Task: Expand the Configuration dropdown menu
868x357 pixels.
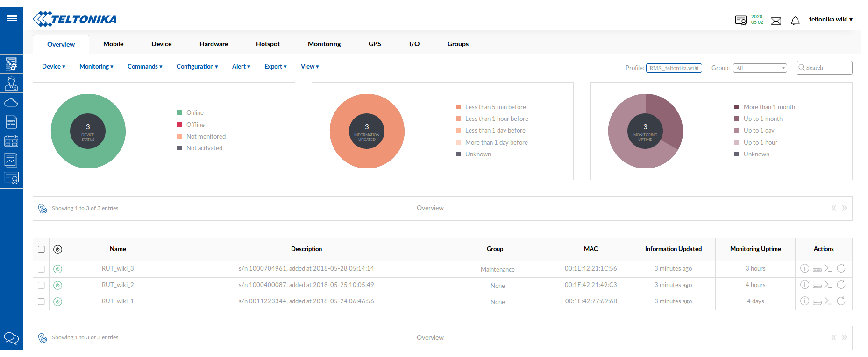Action: coord(197,67)
